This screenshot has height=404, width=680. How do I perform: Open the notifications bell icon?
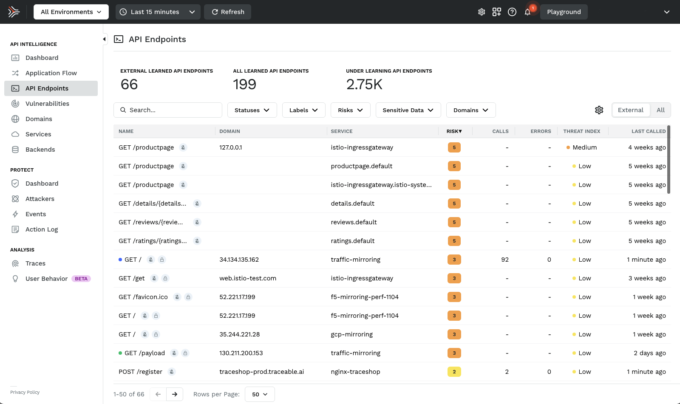coord(528,12)
